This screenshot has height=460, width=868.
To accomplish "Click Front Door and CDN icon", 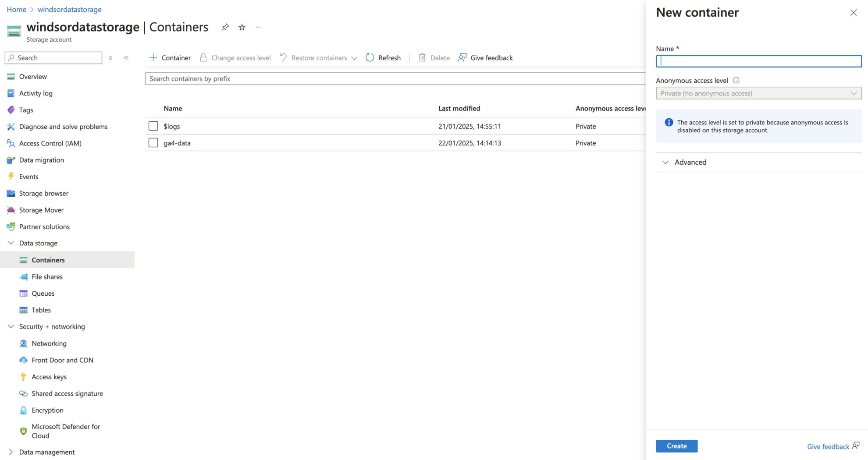I will [24, 360].
